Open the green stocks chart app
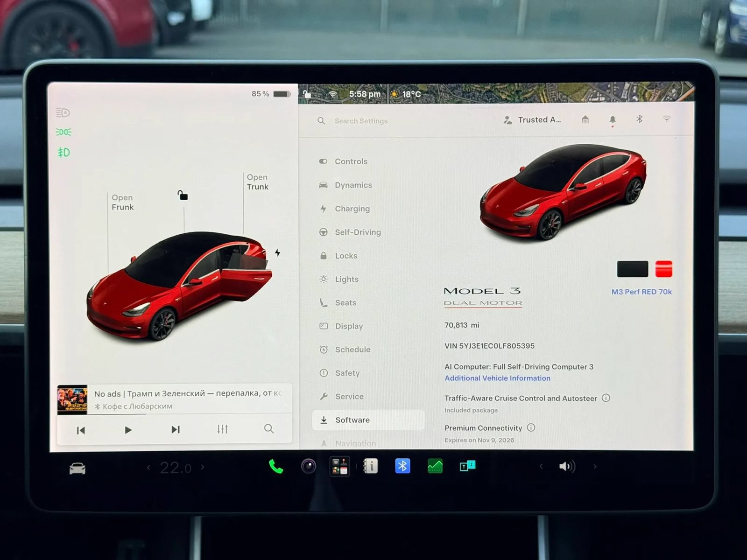Viewport: 747px width, 560px height. [435, 466]
